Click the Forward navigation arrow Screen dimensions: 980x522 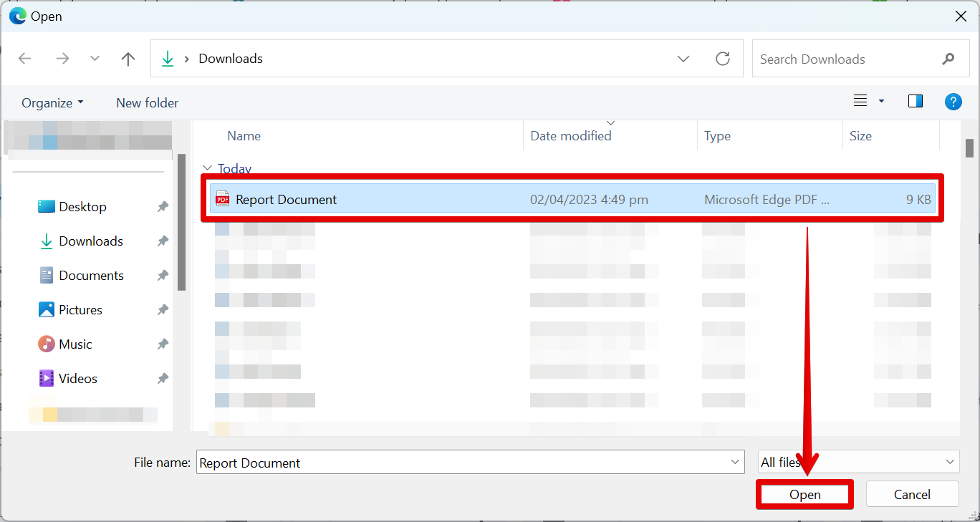pyautogui.click(x=62, y=59)
